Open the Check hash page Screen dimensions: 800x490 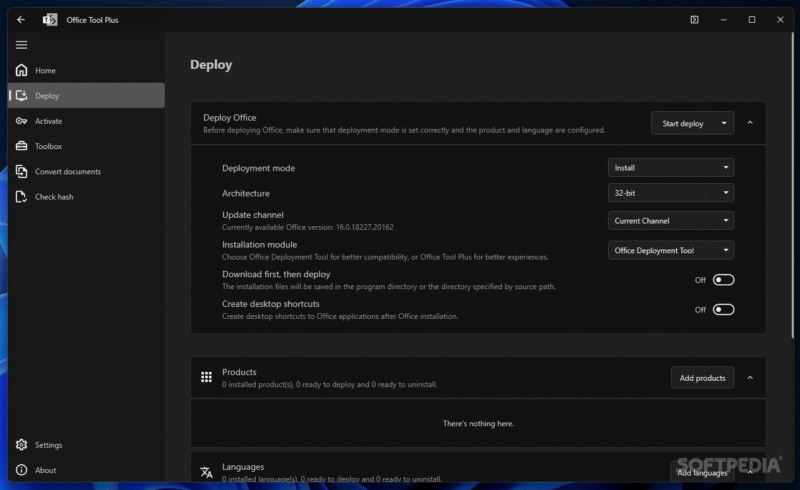[x=86, y=197]
